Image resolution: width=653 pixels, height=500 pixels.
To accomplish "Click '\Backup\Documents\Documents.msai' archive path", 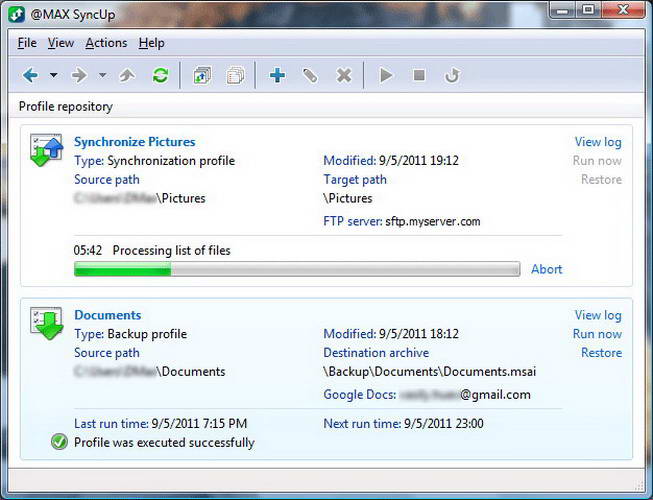I will pyautogui.click(x=430, y=371).
